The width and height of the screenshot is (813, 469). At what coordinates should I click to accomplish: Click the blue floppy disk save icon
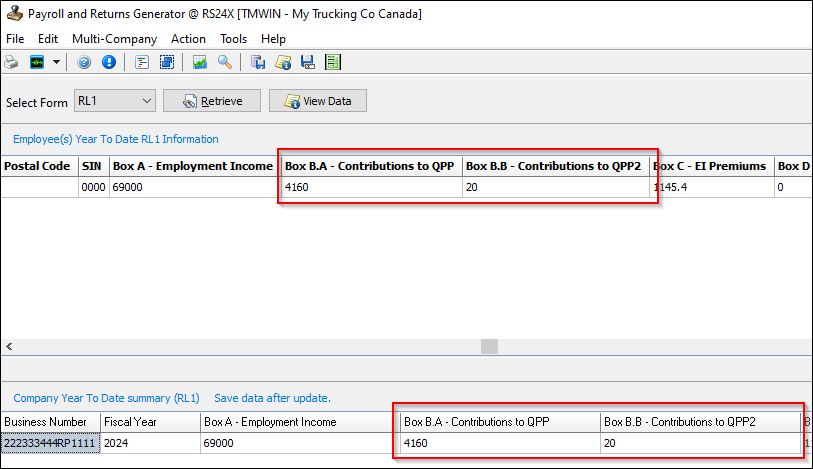pos(308,62)
